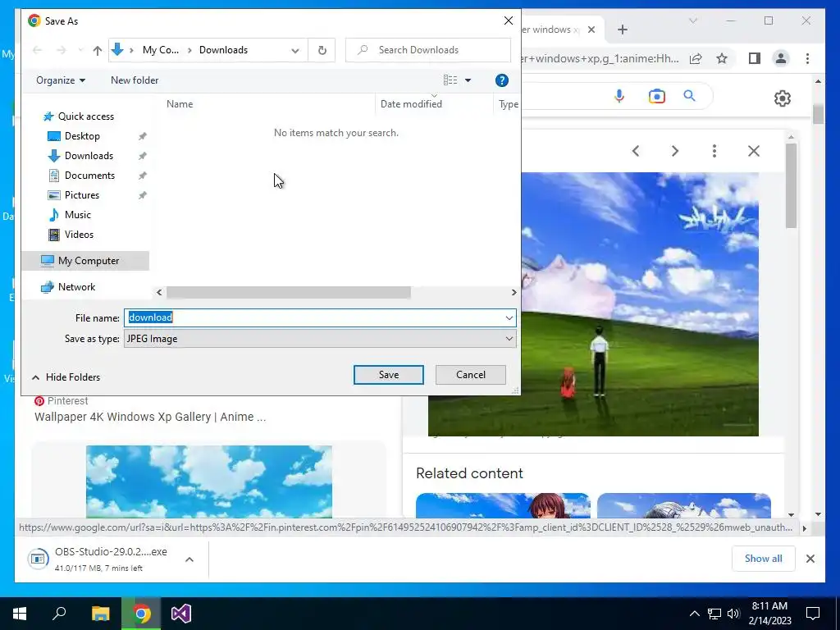Image resolution: width=840 pixels, height=630 pixels.
Task: Create a New folder
Action: [x=135, y=80]
